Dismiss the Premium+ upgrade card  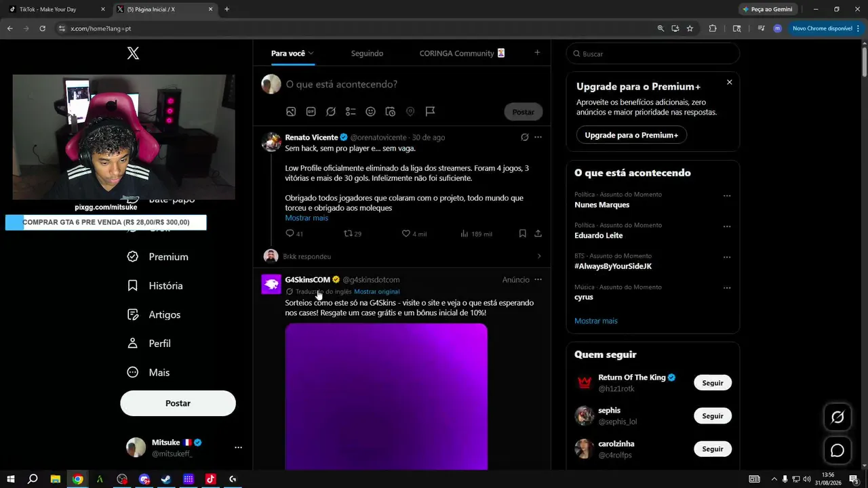729,82
